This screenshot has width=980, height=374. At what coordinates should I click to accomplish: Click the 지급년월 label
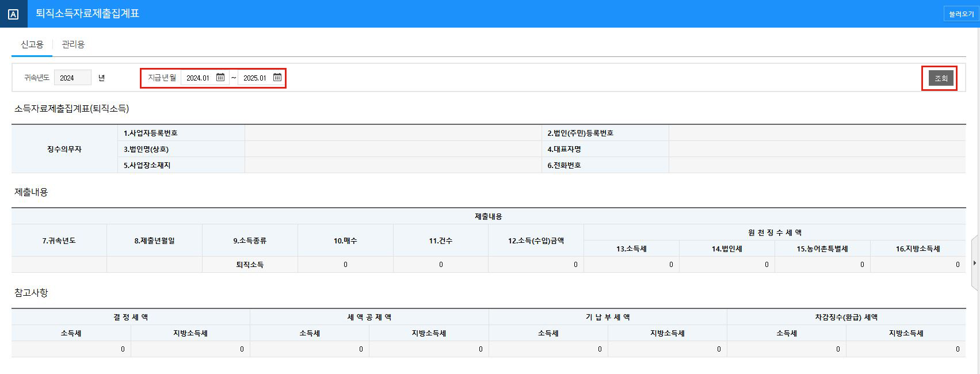tap(162, 78)
